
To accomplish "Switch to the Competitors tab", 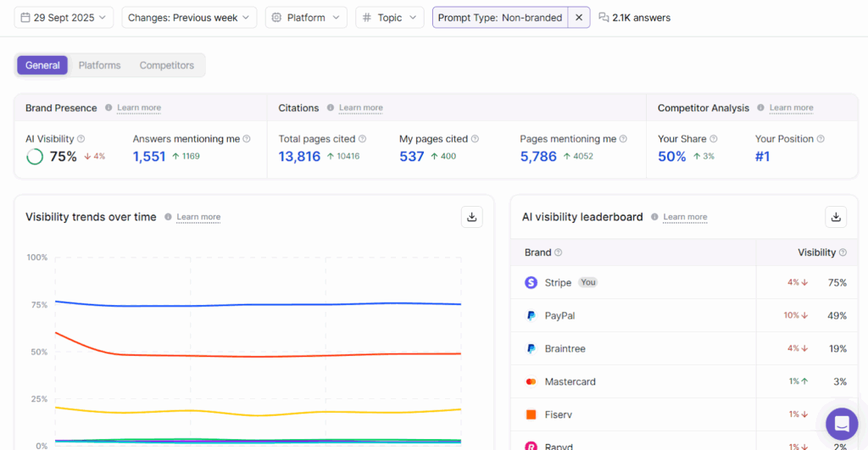I will [167, 65].
